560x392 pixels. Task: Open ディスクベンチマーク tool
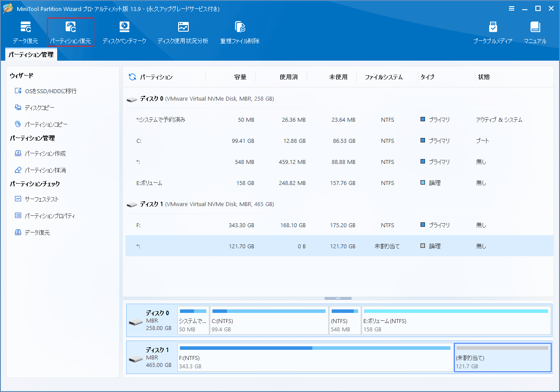124,33
